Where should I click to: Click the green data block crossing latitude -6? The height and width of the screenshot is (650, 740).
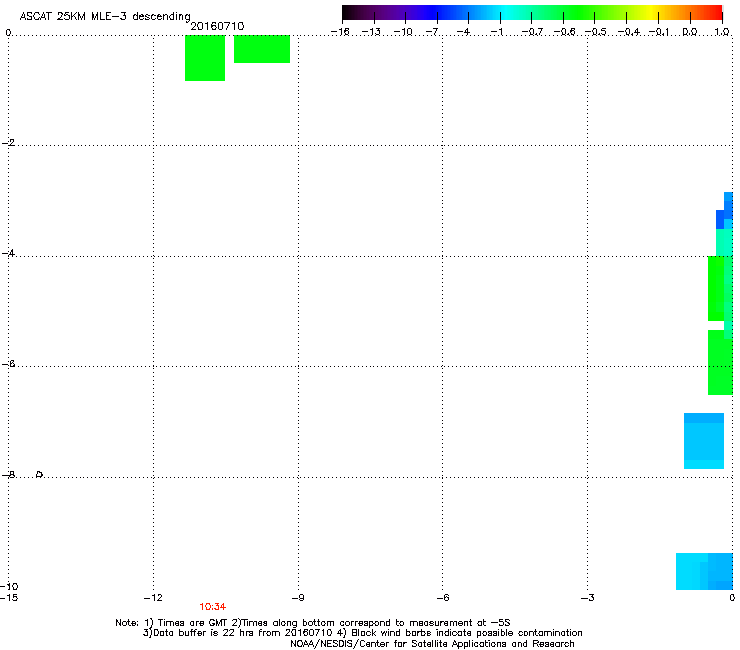[720, 362]
